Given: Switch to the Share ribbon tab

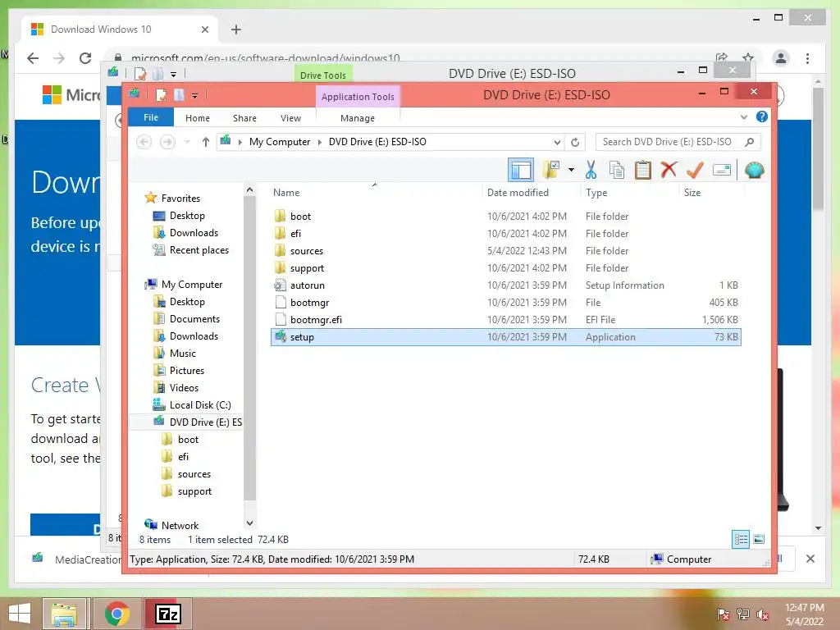Looking at the screenshot, I should point(244,118).
